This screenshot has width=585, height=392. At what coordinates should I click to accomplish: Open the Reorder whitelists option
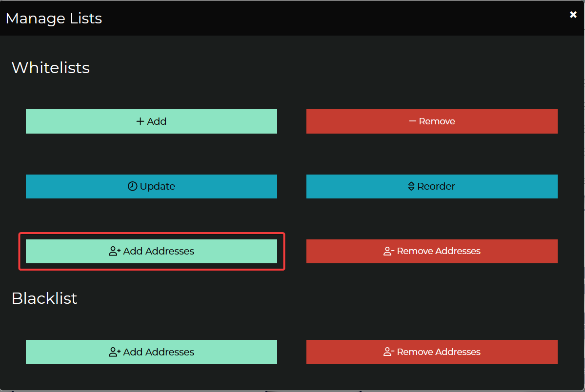(x=432, y=186)
